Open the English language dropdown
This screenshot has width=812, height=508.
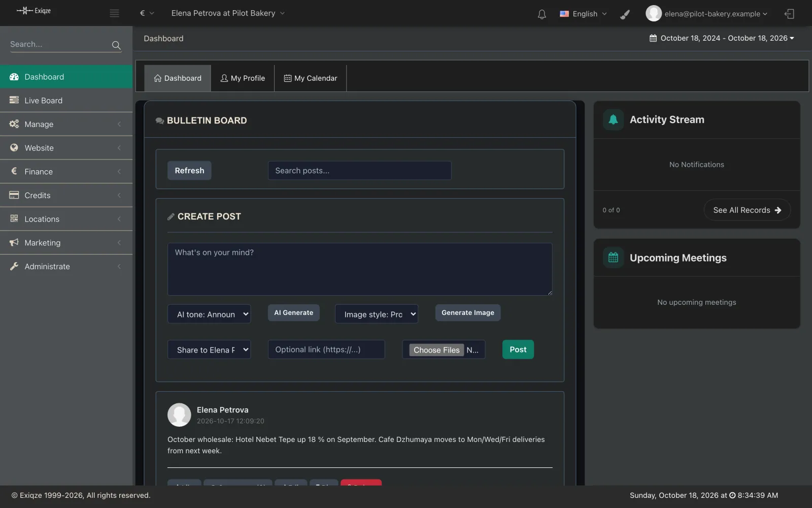pos(583,14)
